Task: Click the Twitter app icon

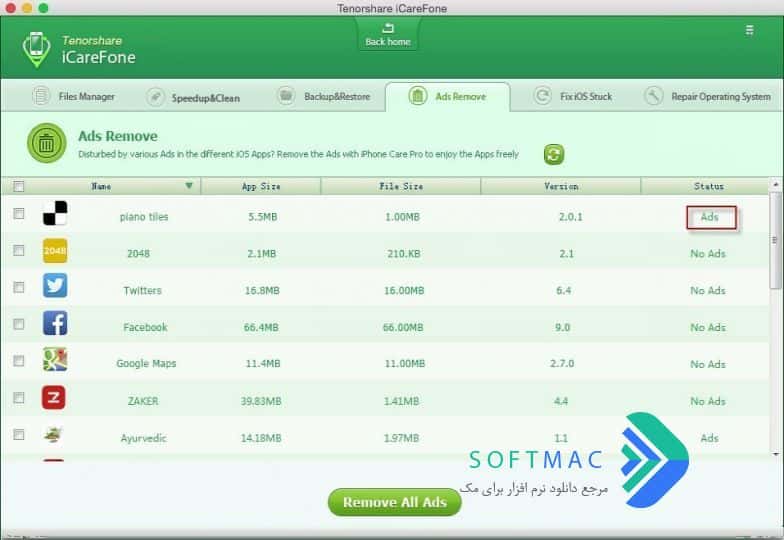Action: pyautogui.click(x=55, y=286)
